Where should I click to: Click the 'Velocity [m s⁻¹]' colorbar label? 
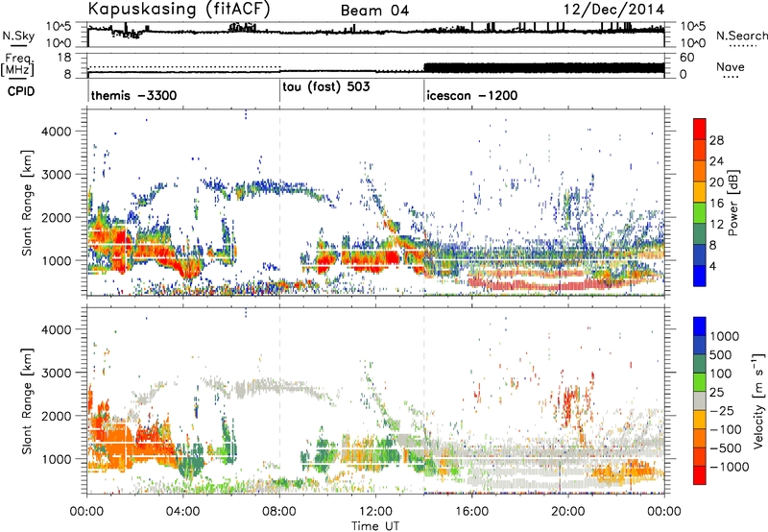click(758, 400)
